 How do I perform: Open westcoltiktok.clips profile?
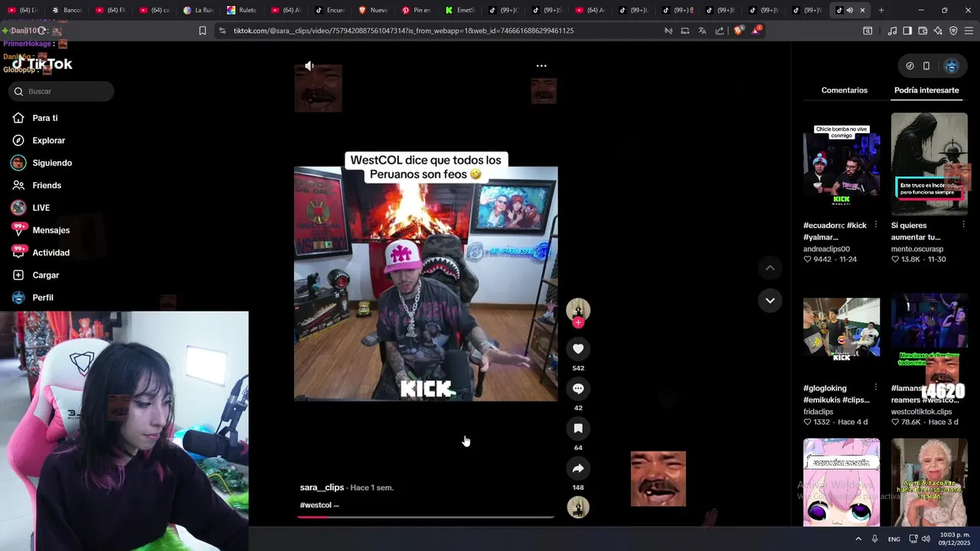tap(922, 412)
